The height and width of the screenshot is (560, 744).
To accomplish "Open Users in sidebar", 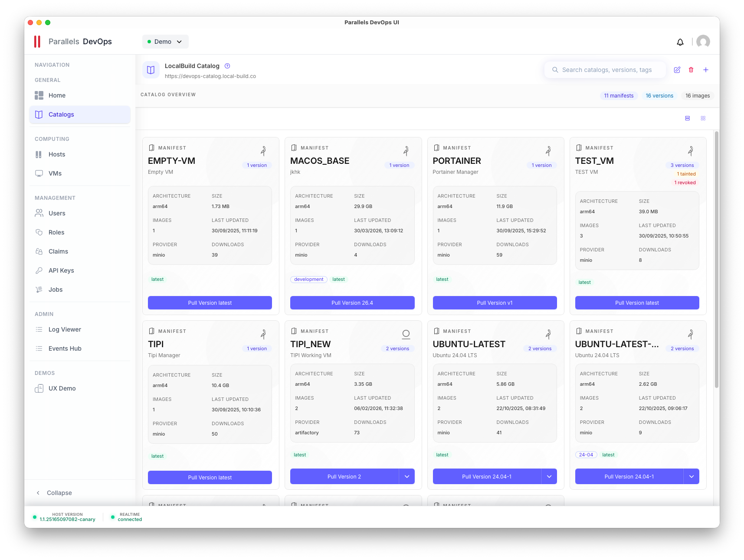I will click(80, 213).
